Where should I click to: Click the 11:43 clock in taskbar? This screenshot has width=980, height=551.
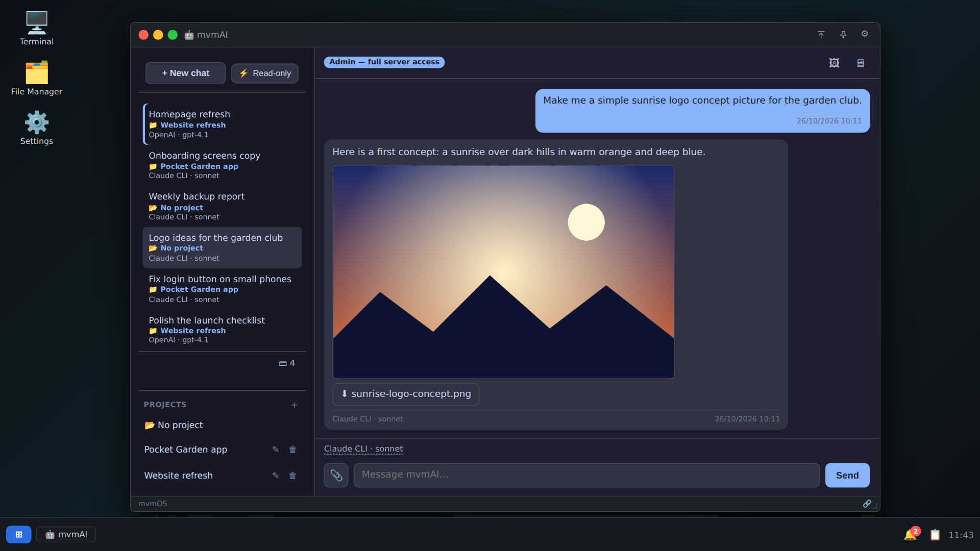961,535
